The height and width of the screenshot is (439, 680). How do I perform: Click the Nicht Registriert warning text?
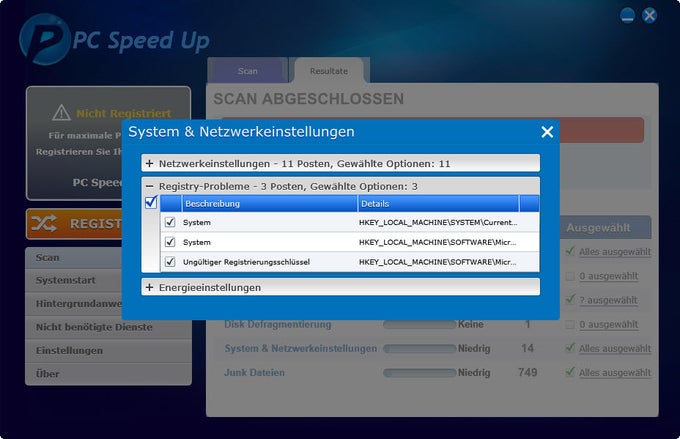[124, 113]
